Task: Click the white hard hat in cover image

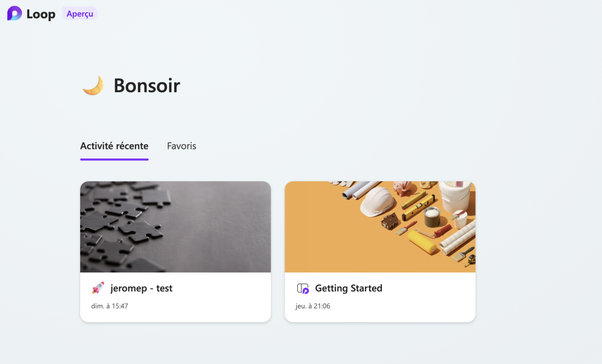Action: (x=377, y=202)
